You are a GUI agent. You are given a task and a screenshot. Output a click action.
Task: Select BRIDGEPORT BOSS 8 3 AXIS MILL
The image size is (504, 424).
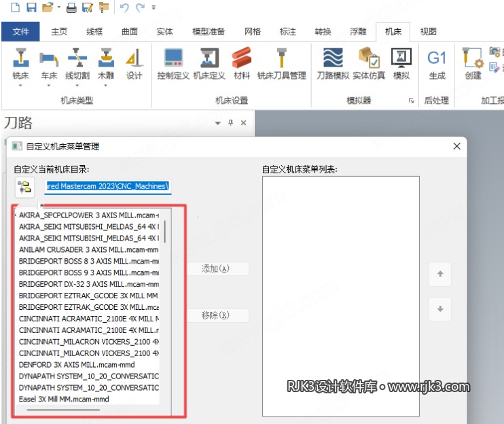[89, 261]
